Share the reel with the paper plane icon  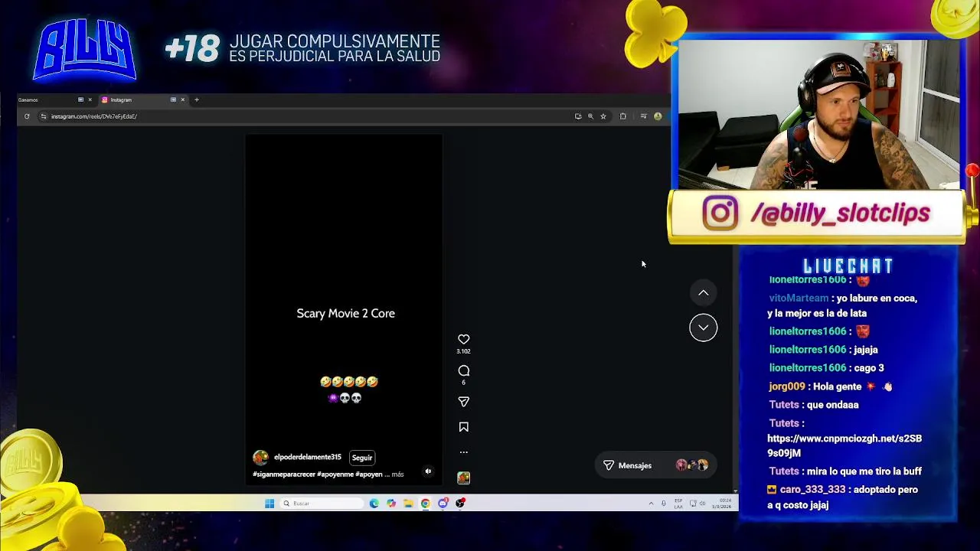pos(463,402)
